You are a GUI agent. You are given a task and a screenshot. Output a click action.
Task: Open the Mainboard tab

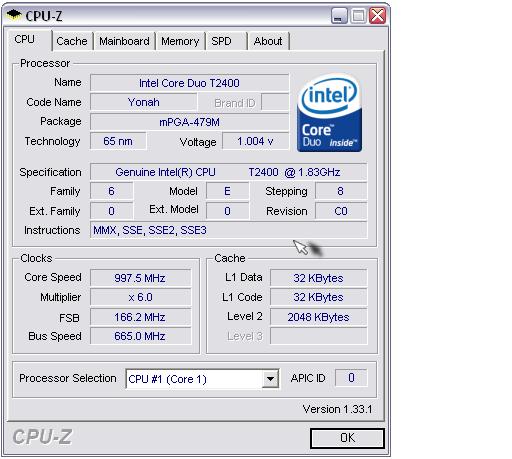coord(124,41)
